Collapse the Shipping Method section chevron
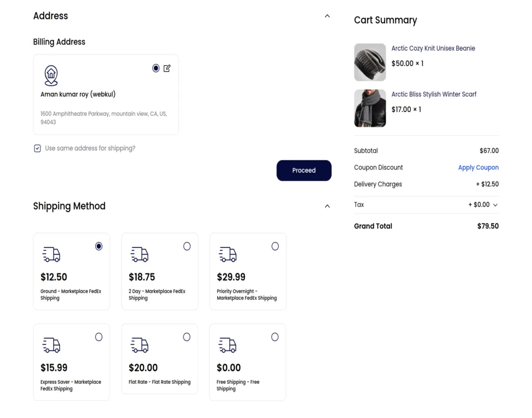Screen dimensions: 532x418 coord(327,206)
